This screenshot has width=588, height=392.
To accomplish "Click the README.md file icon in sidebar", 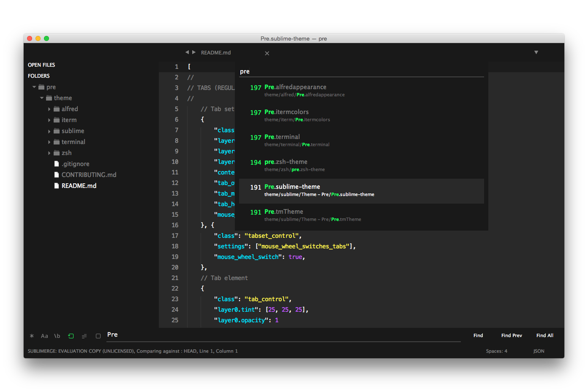I will coord(57,186).
